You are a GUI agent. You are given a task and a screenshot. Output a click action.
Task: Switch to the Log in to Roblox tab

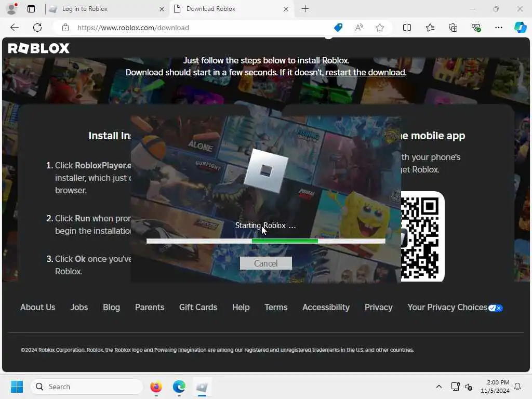pos(107,9)
